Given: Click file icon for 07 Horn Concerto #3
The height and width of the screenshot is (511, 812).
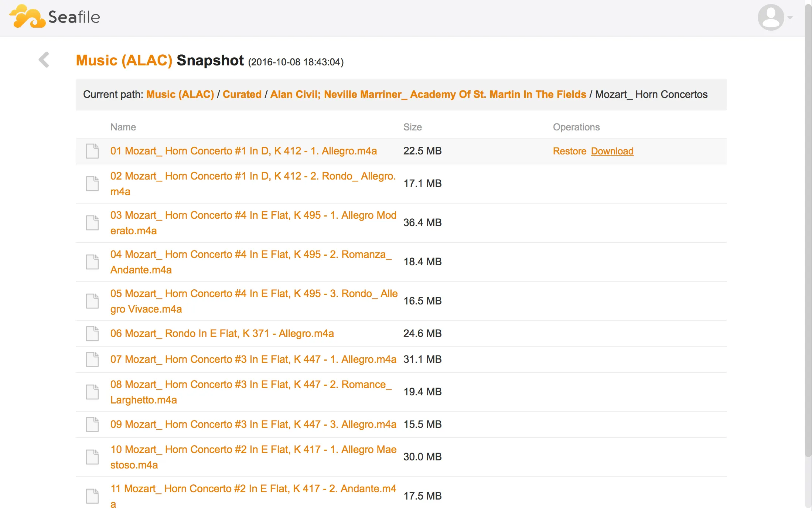Looking at the screenshot, I should [92, 359].
